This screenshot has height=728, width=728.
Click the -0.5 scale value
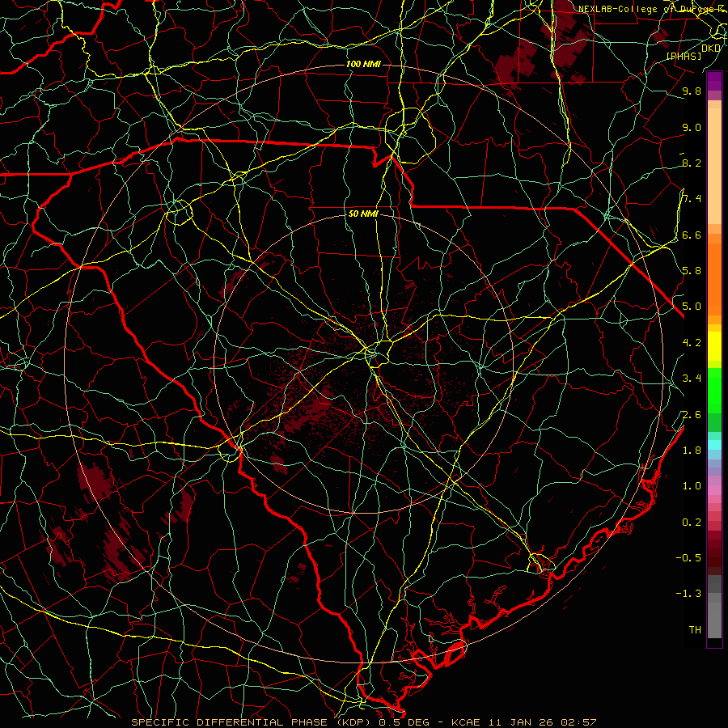tap(688, 557)
